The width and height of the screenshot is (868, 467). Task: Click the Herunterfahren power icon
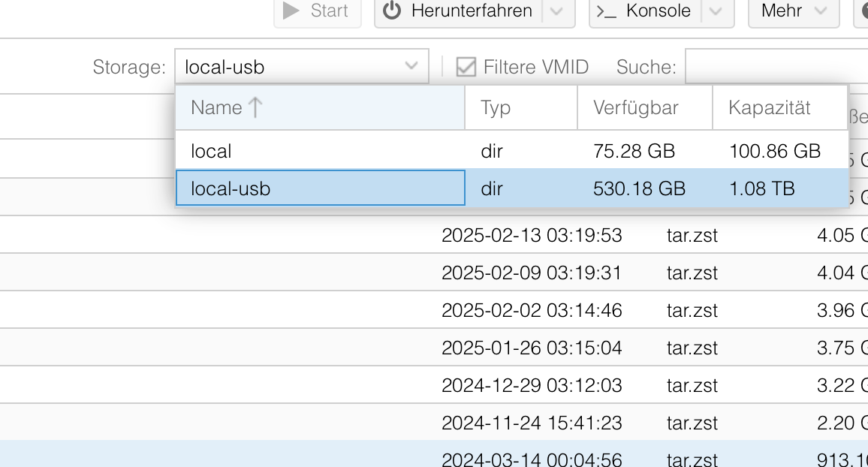point(392,11)
